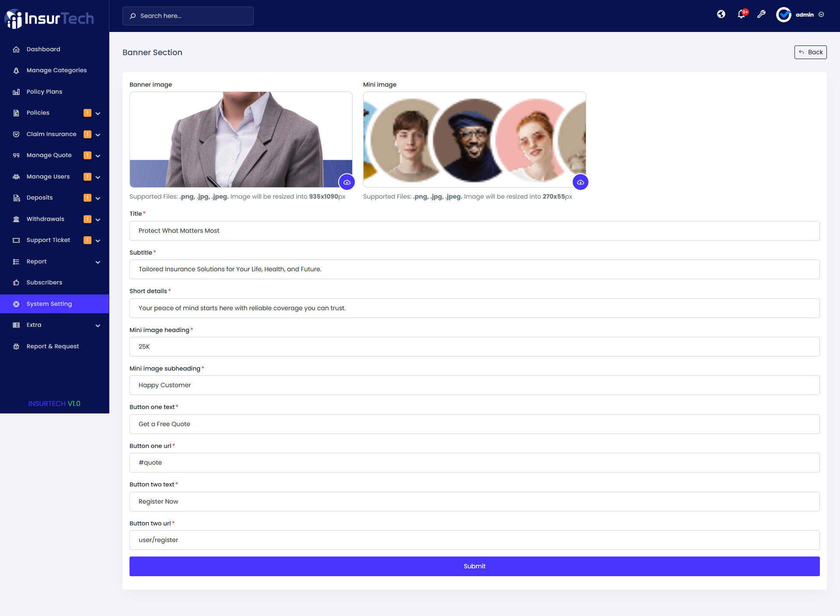Click the Subscribers thumbs-up icon
The width and height of the screenshot is (840, 616).
[16, 283]
